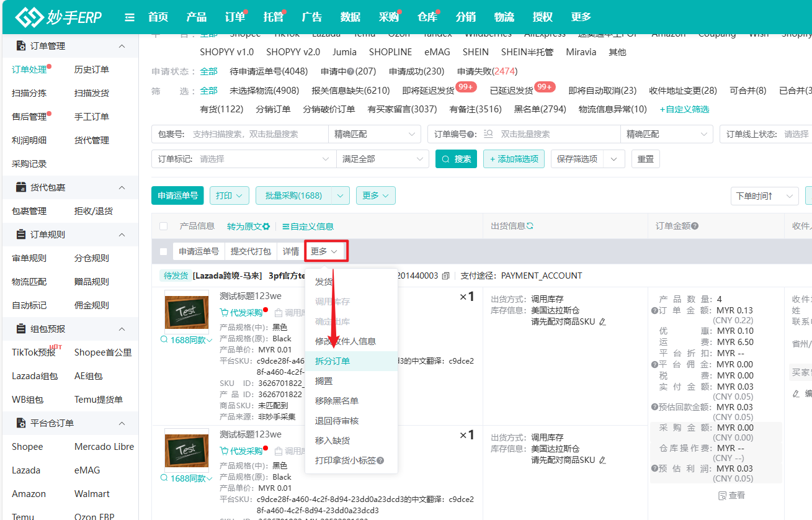Tick the select-all checkbox beside 产品信息

(164, 226)
